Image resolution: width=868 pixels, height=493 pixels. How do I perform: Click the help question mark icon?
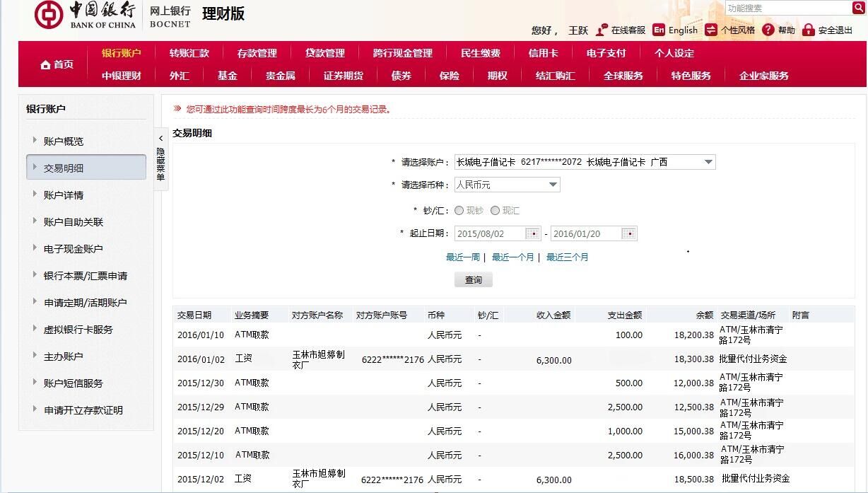coord(768,30)
